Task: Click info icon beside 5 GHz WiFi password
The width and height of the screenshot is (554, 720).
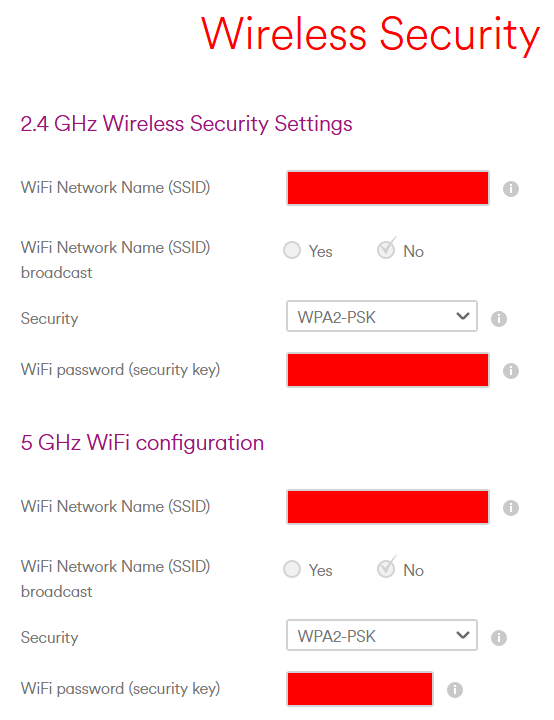Action: [x=454, y=690]
